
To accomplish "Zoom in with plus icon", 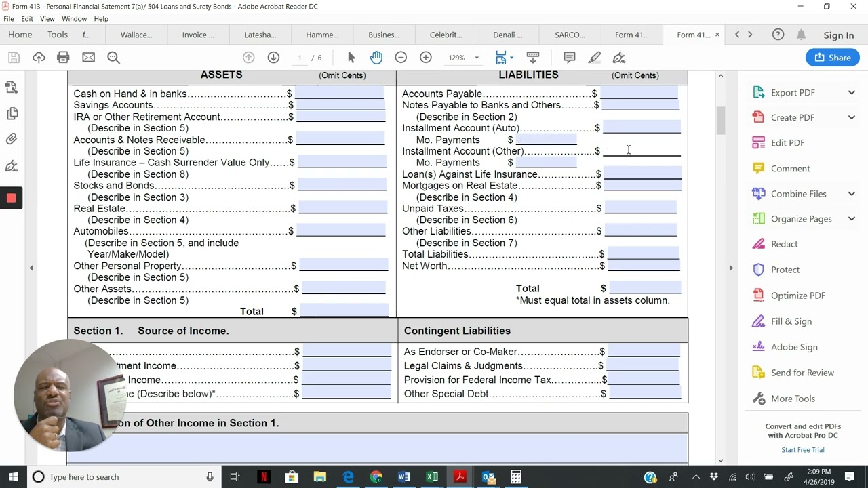I will pos(426,58).
